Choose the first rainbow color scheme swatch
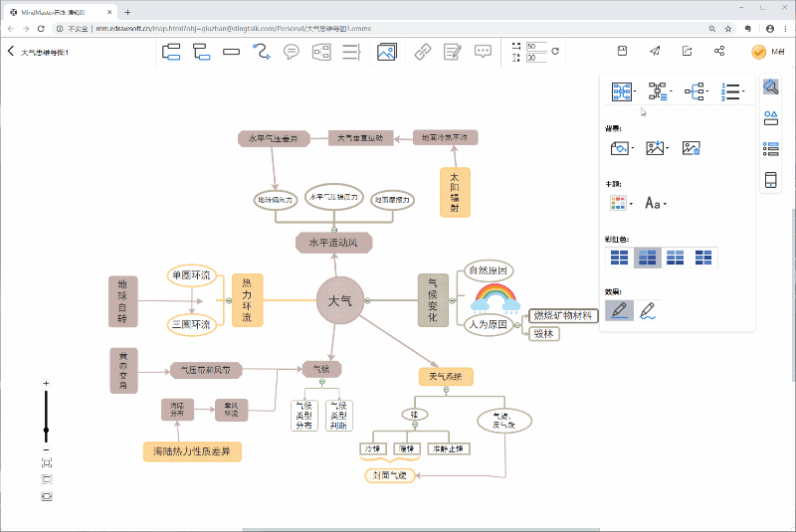This screenshot has width=796, height=532. (x=619, y=258)
